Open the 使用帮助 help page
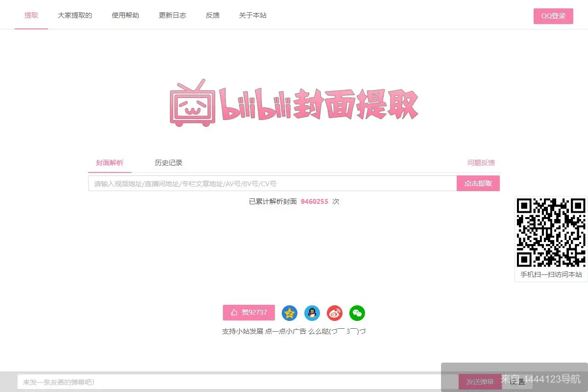The width and height of the screenshot is (588, 392). pyautogui.click(x=124, y=15)
